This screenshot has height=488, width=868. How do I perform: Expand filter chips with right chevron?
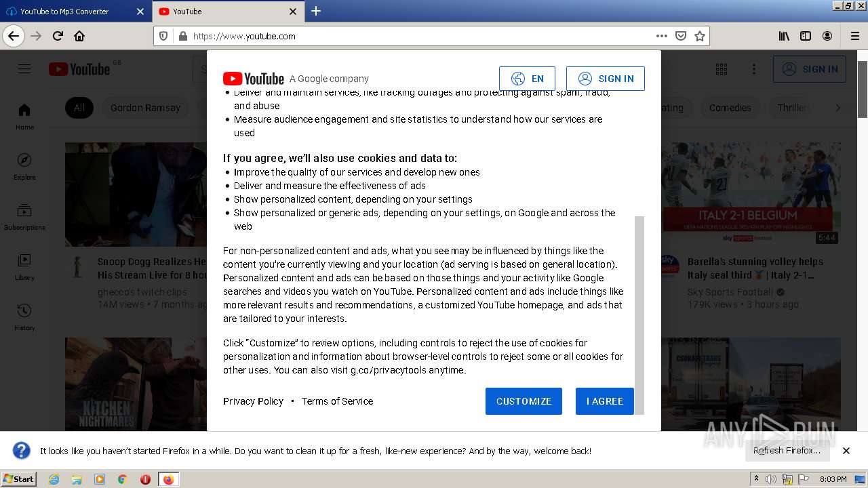[x=838, y=108]
